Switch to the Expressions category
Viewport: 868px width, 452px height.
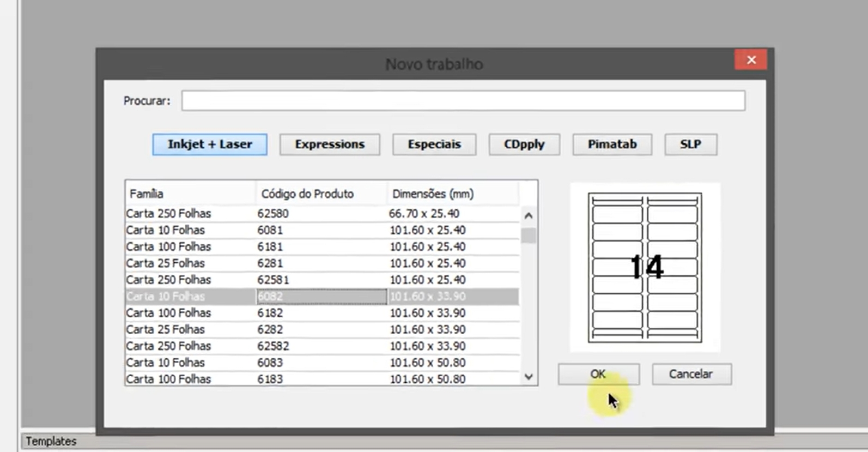(x=330, y=144)
